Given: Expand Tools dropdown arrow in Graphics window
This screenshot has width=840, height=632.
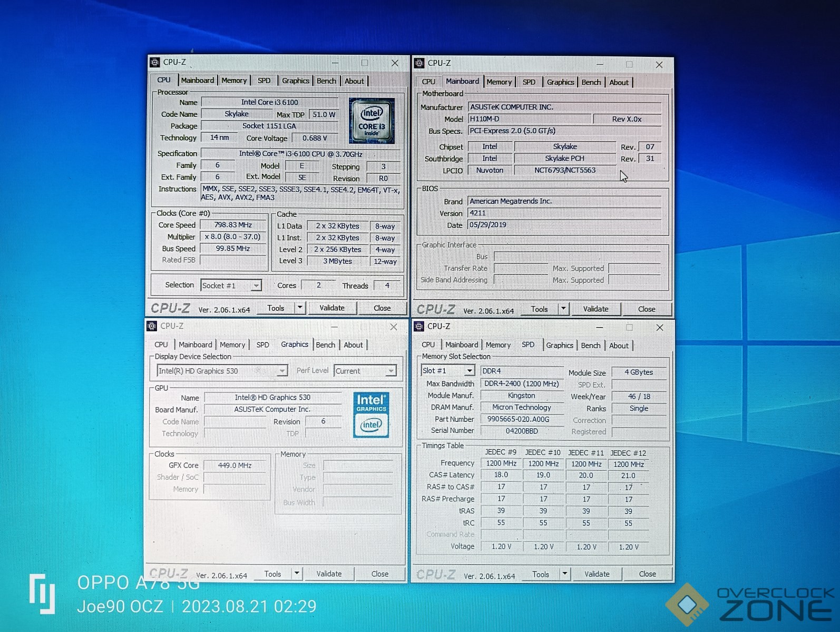Looking at the screenshot, I should 297,574.
